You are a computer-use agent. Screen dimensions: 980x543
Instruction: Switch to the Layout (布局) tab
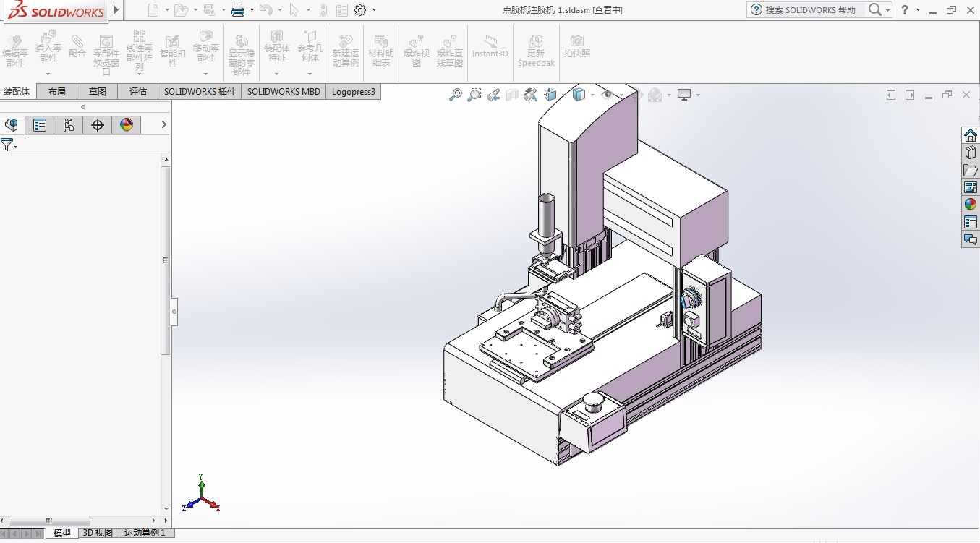[57, 92]
